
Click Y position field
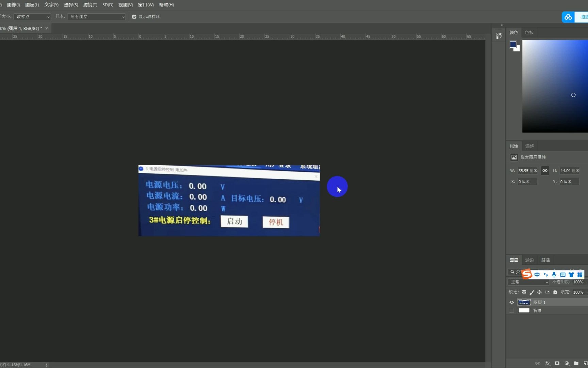click(570, 182)
